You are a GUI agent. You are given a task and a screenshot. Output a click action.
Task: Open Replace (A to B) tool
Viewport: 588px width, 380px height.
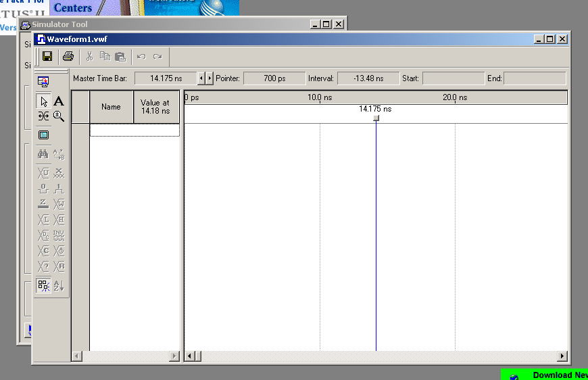pos(59,153)
